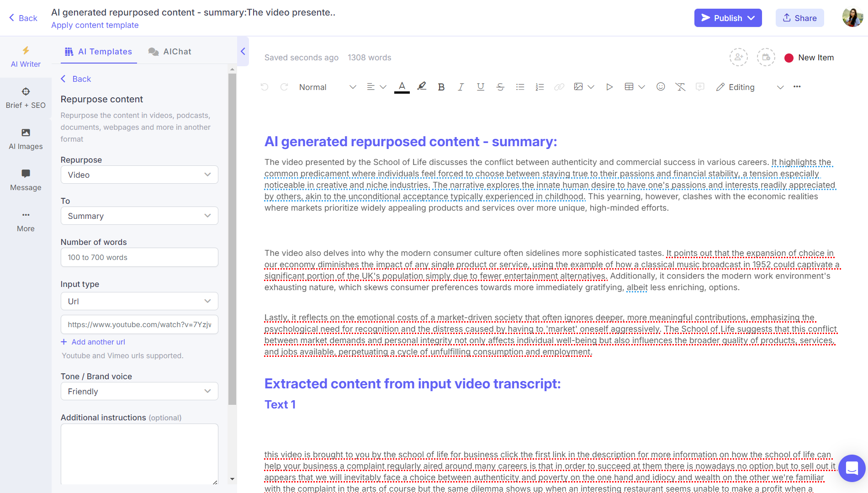
Task: Clear formatting using the toolbar icon
Action: [681, 86]
